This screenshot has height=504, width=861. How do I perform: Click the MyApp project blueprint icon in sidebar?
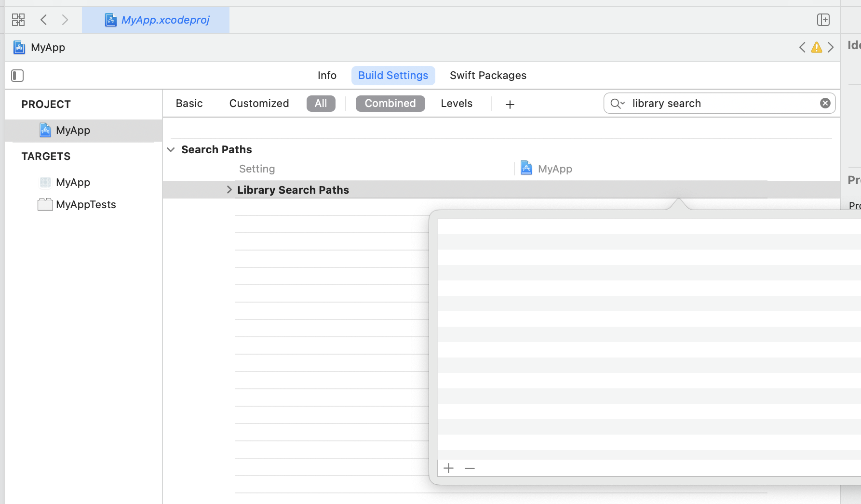coord(45,130)
